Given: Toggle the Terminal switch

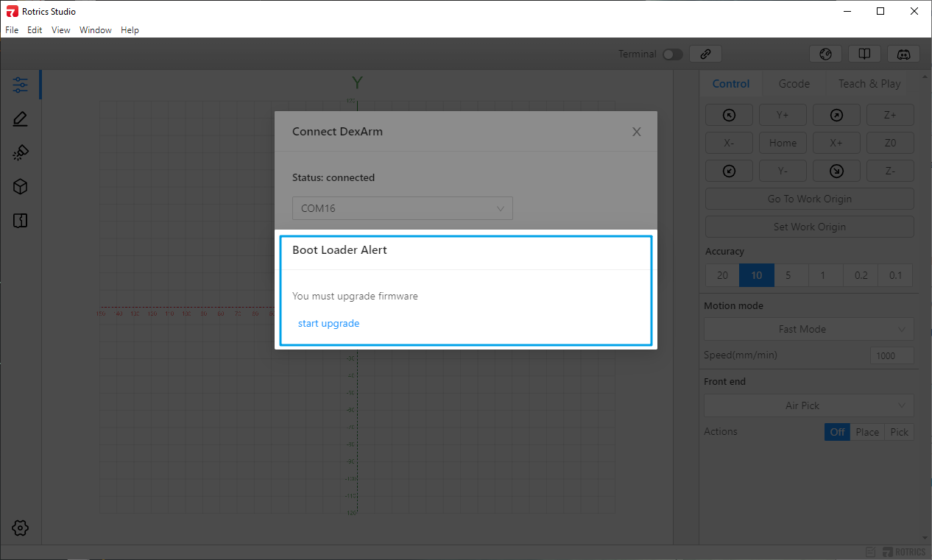Looking at the screenshot, I should [x=673, y=54].
